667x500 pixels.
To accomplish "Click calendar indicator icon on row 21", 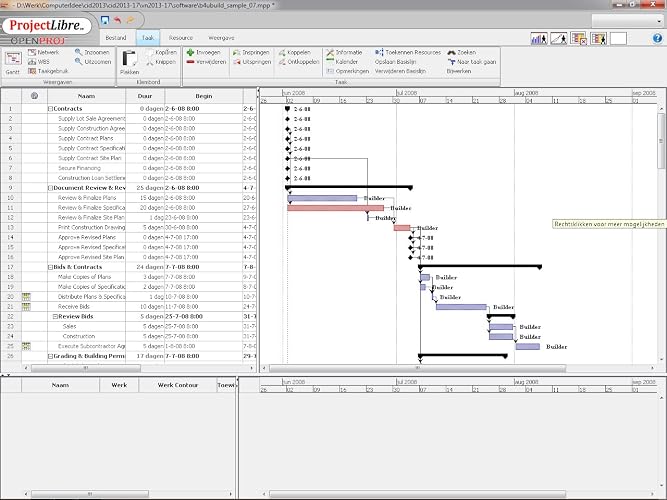I will point(26,306).
